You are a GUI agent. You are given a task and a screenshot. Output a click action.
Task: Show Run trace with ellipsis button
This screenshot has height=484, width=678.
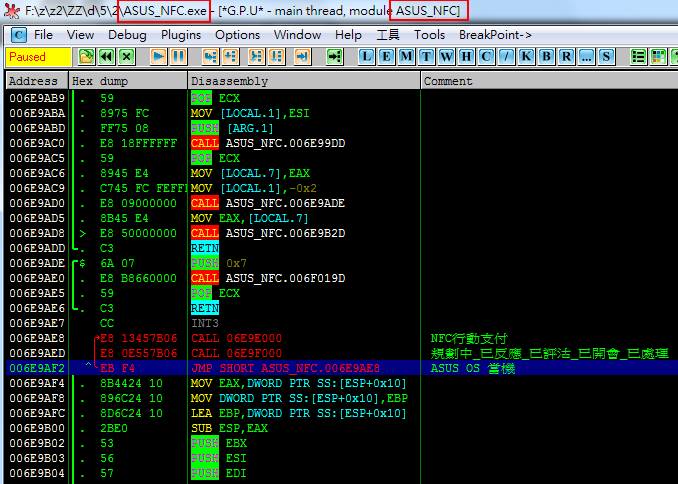[586, 57]
